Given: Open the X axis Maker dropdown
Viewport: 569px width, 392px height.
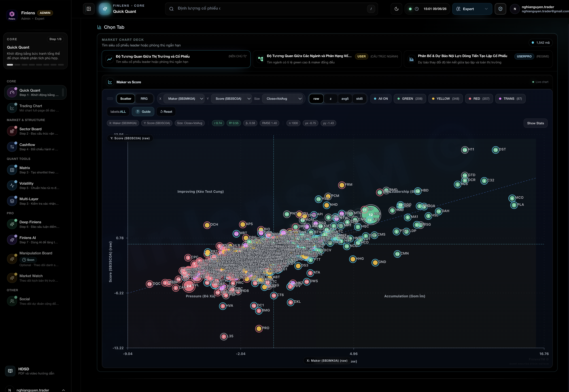Looking at the screenshot, I should [184, 98].
